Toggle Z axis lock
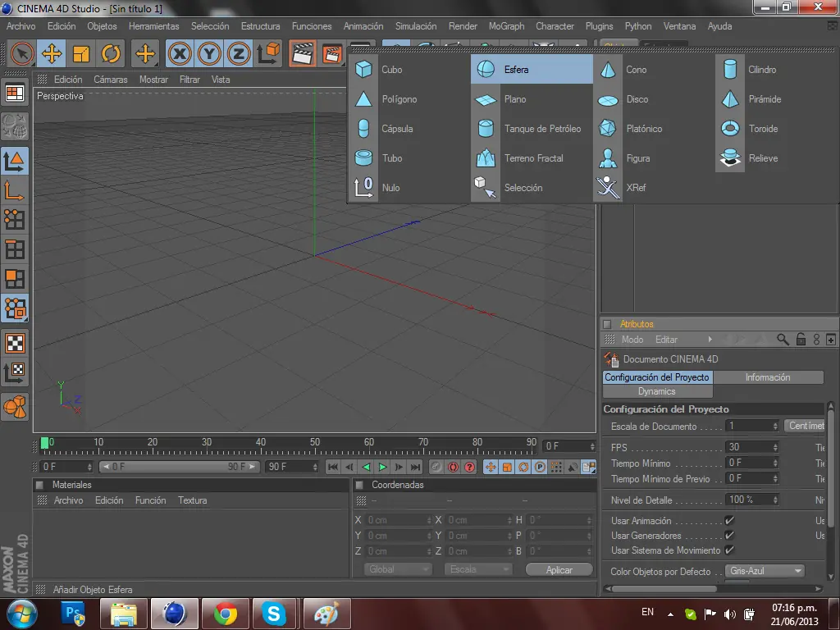 [x=239, y=53]
